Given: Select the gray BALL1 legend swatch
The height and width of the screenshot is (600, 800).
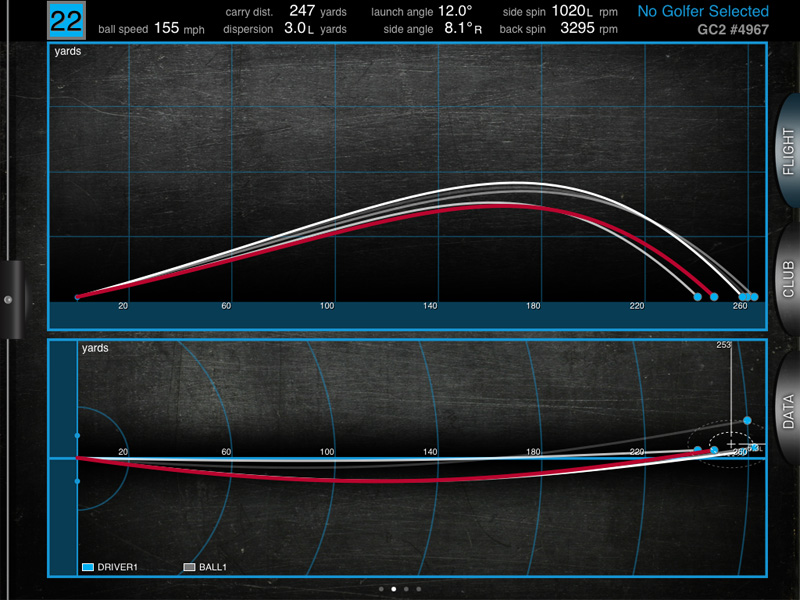Looking at the screenshot, I should pyautogui.click(x=189, y=567).
